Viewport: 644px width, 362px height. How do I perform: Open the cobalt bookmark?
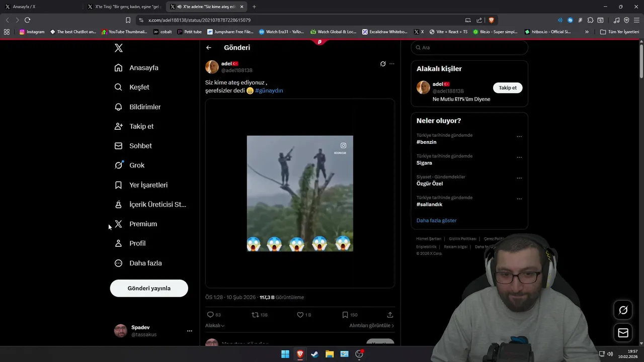163,32
